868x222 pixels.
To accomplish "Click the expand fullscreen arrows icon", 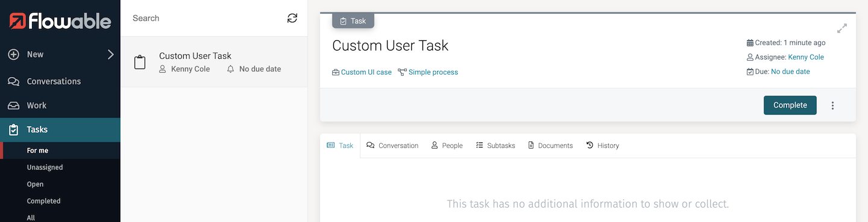I will click(842, 28).
